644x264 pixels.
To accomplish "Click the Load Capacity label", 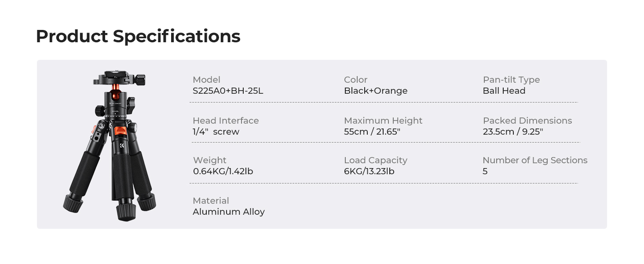I will 375,160.
